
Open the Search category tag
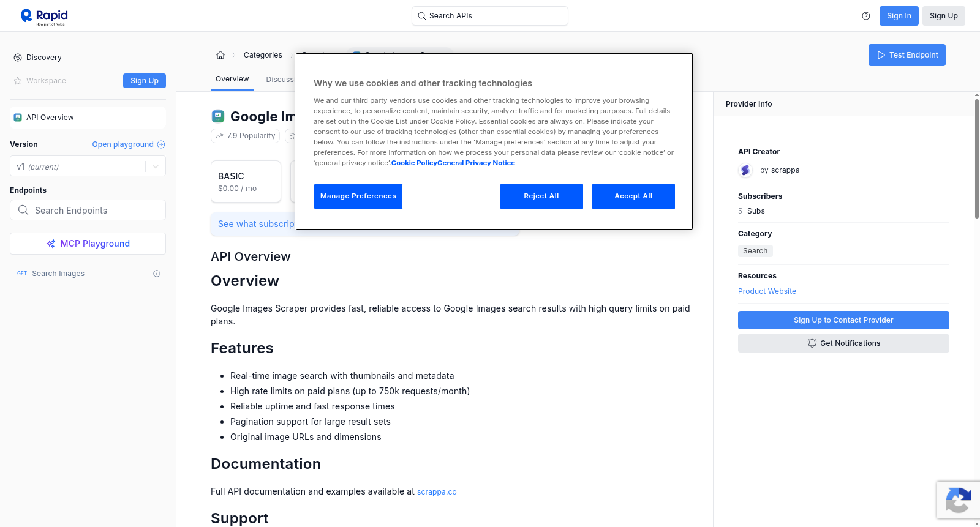tap(755, 251)
